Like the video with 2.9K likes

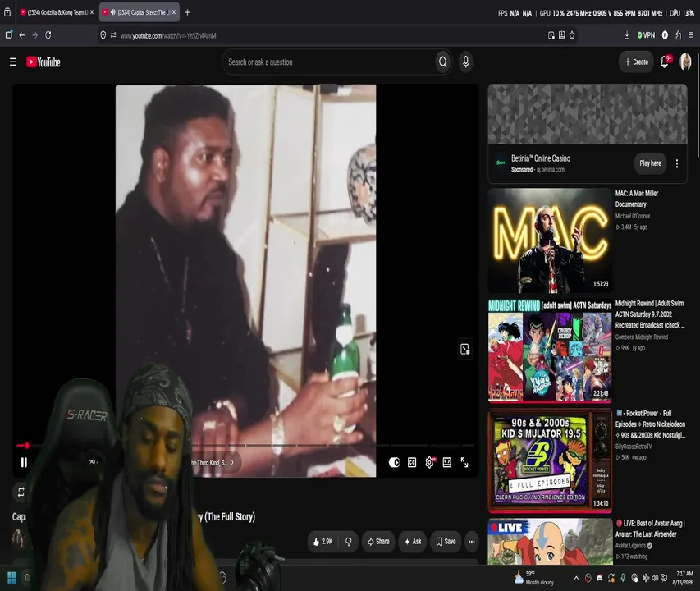(x=323, y=542)
